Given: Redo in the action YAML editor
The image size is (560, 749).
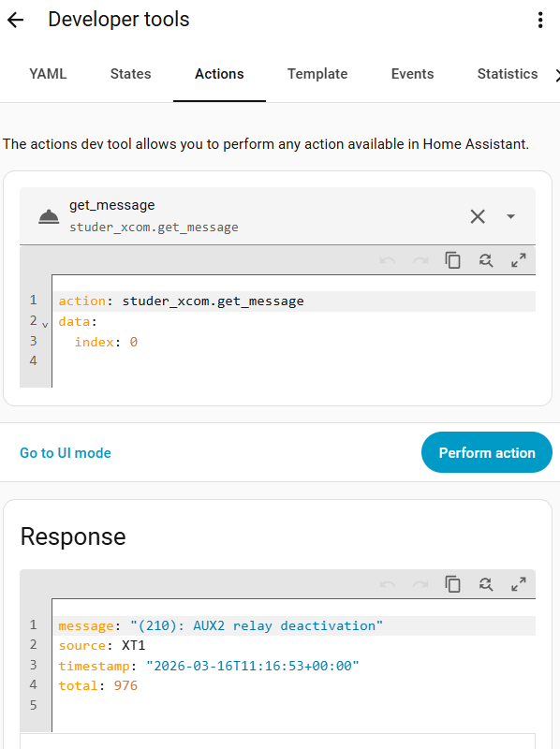Looking at the screenshot, I should pos(420,260).
